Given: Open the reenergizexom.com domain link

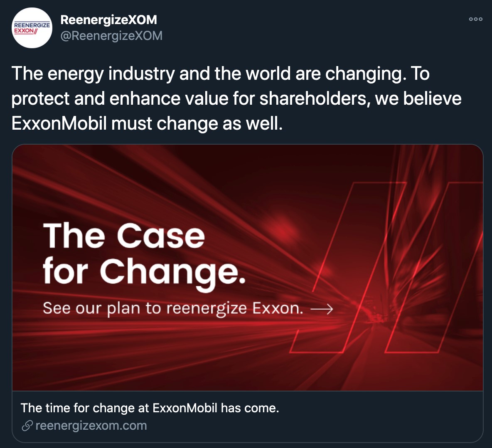Looking at the screenshot, I should (91, 426).
